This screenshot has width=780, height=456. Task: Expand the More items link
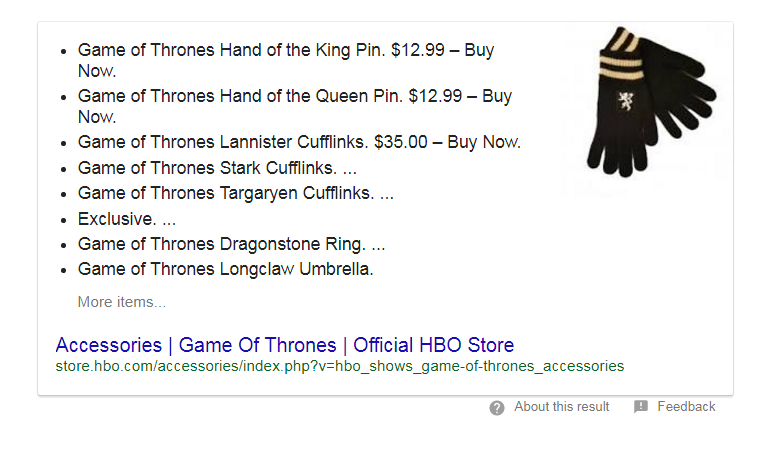(122, 302)
